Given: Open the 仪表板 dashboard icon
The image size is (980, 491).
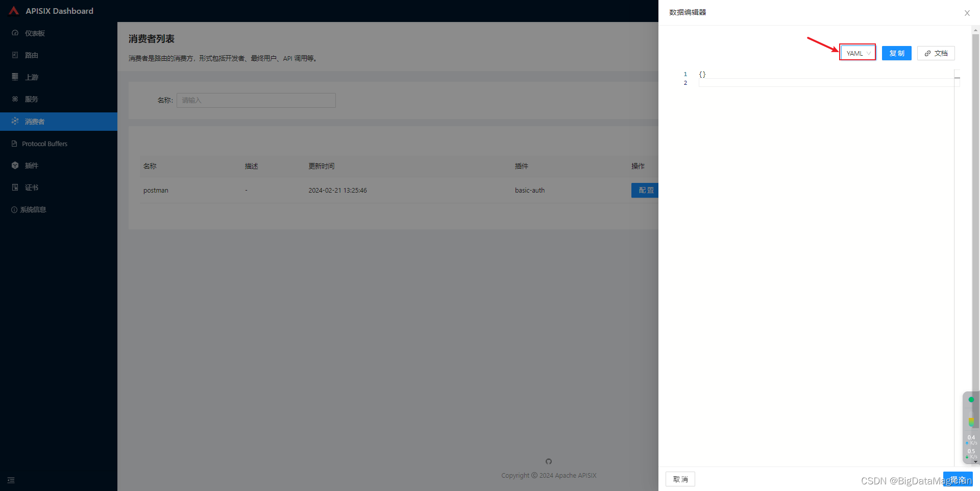Looking at the screenshot, I should (15, 33).
